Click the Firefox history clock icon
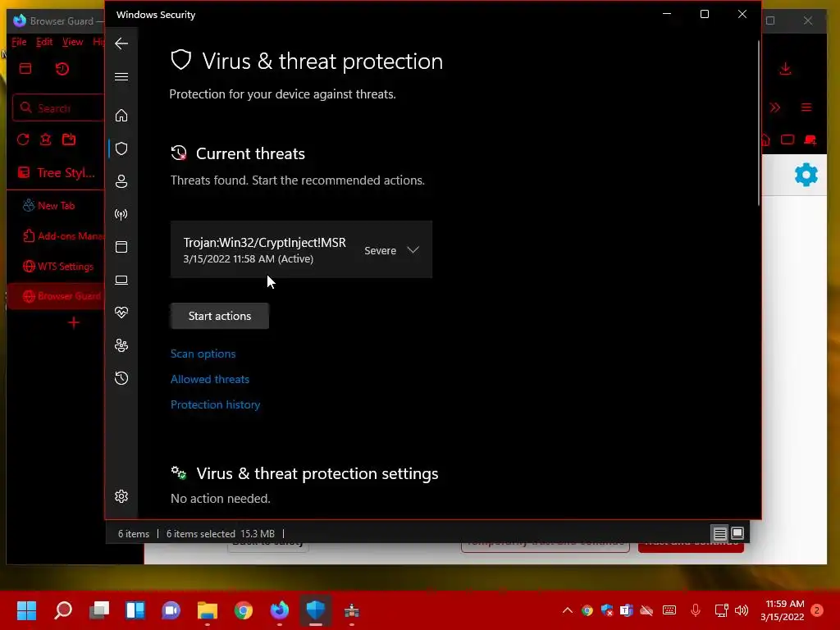Image resolution: width=840 pixels, height=630 pixels. 62,69
